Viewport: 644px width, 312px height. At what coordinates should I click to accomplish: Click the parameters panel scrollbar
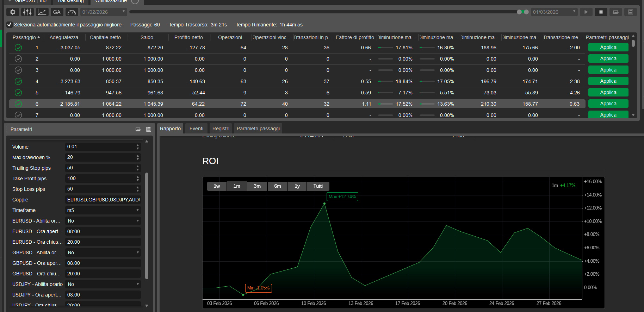pos(147,225)
